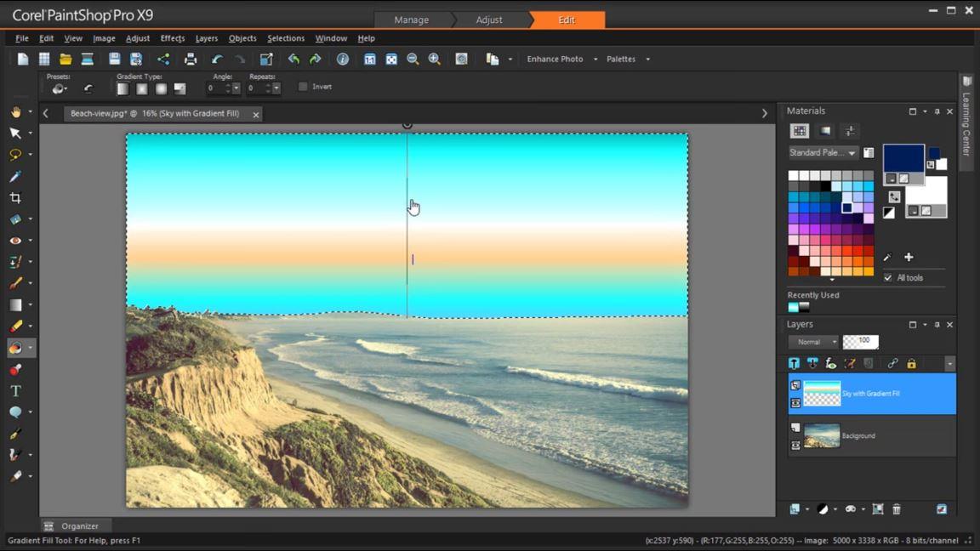
Task: Hide the Sky with Gradient Fill layer
Action: tap(795, 404)
